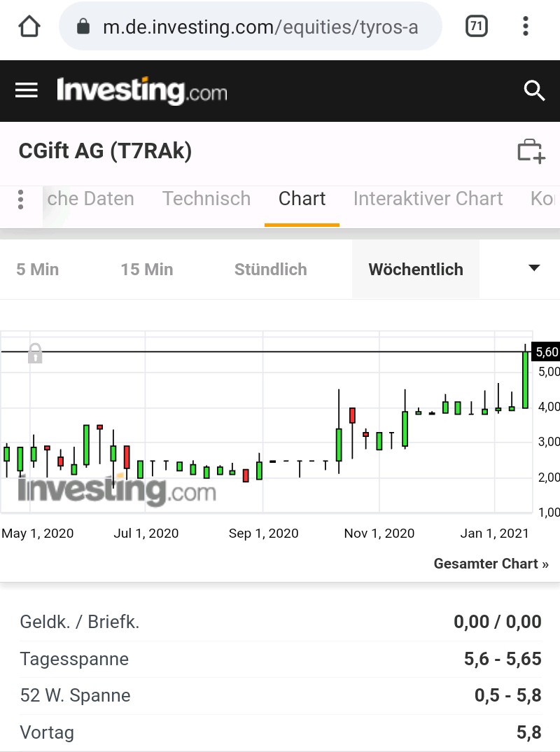
Task: Tap the lock icon on the chart
Action: tap(35, 354)
